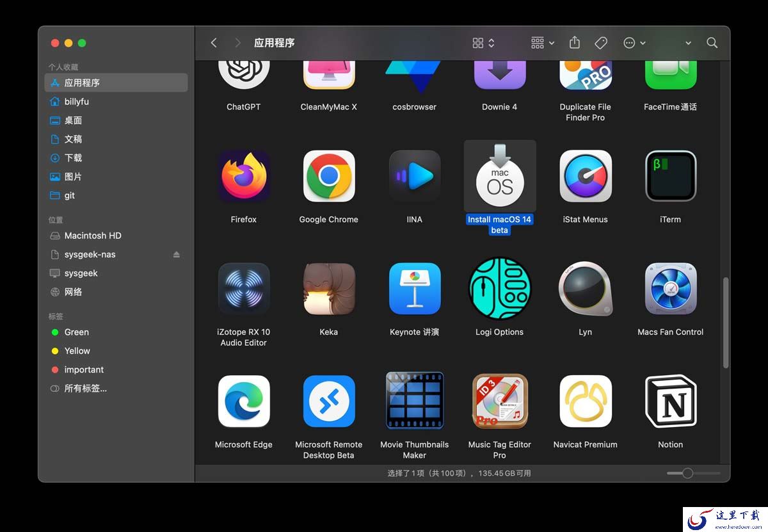The height and width of the screenshot is (532, 768).
Task: Click the 标签 sidebar header
Action: point(56,316)
